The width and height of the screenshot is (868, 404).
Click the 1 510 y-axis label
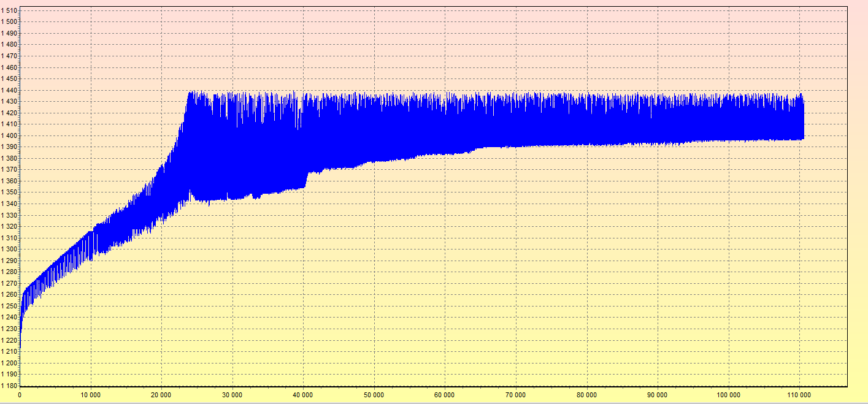[9, 10]
